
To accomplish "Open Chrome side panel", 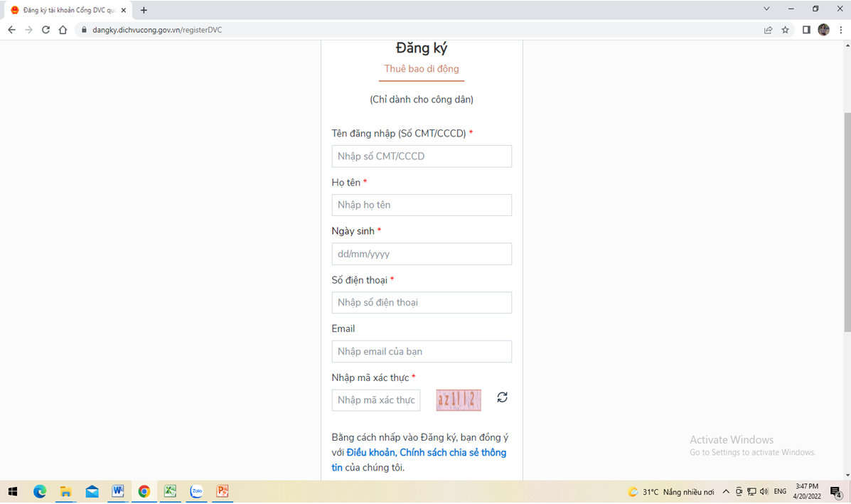I will pos(806,30).
